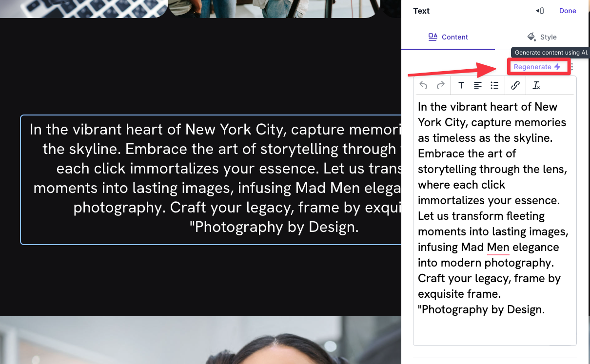Open the three-dot more options menu
The height and width of the screenshot is (364, 590).
coord(571,66)
